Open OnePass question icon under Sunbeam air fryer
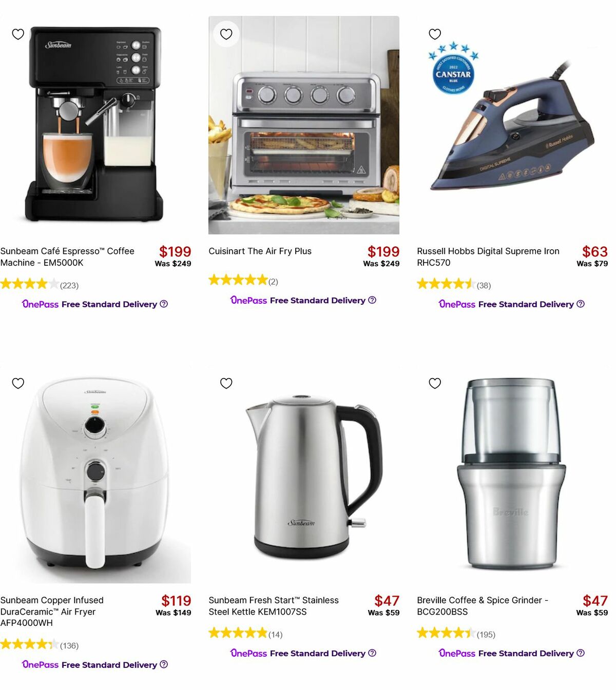 coord(164,664)
